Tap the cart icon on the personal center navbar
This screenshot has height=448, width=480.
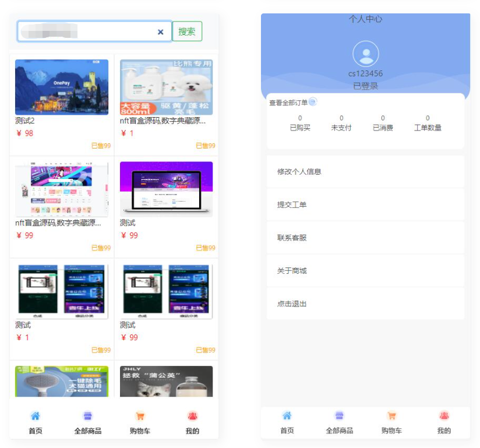(x=392, y=415)
